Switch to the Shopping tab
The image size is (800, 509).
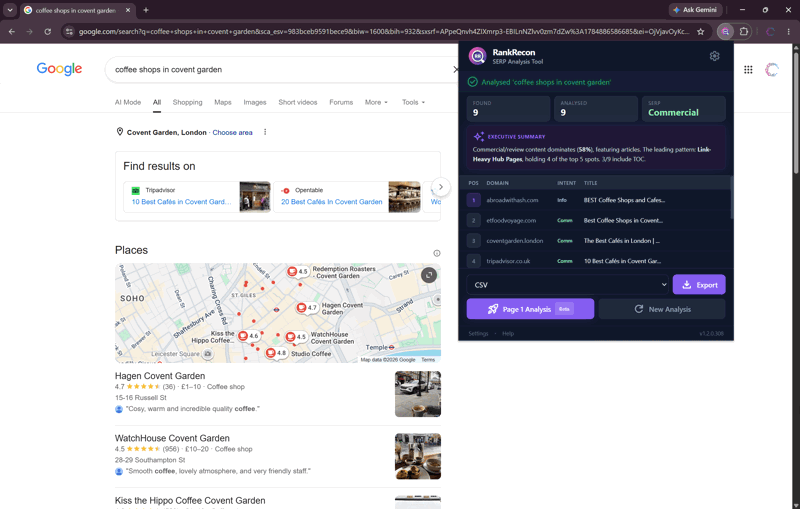187,102
